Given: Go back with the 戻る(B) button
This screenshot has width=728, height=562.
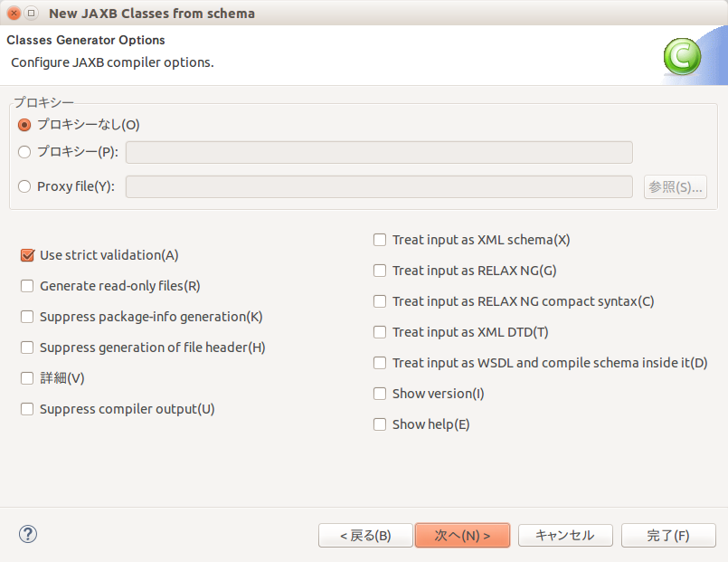Looking at the screenshot, I should tap(365, 536).
